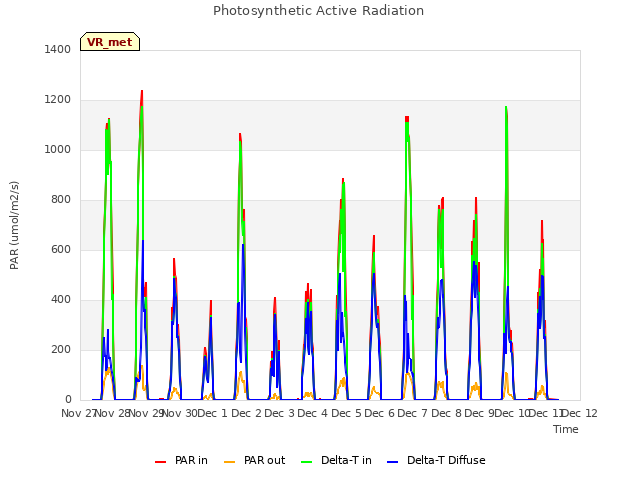Viewport: 640px width, 480px height.
Task: Click the Dec 12 x-axis tick label
Action: (580, 413)
